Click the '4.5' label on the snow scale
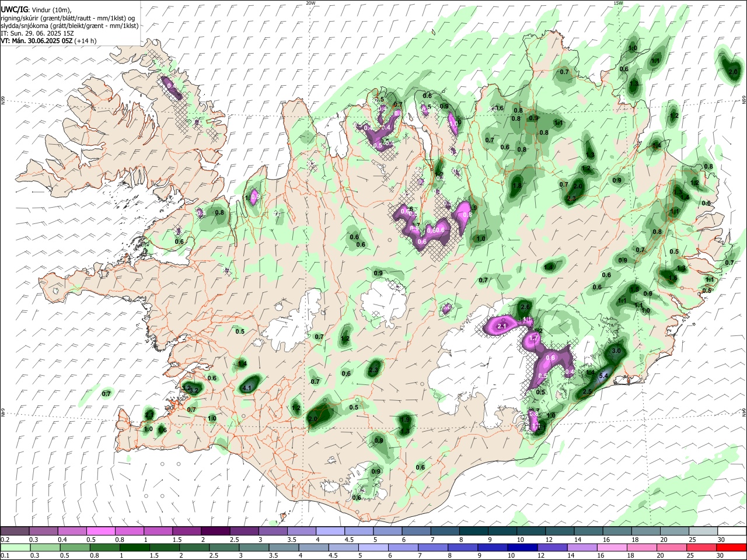 349,540
